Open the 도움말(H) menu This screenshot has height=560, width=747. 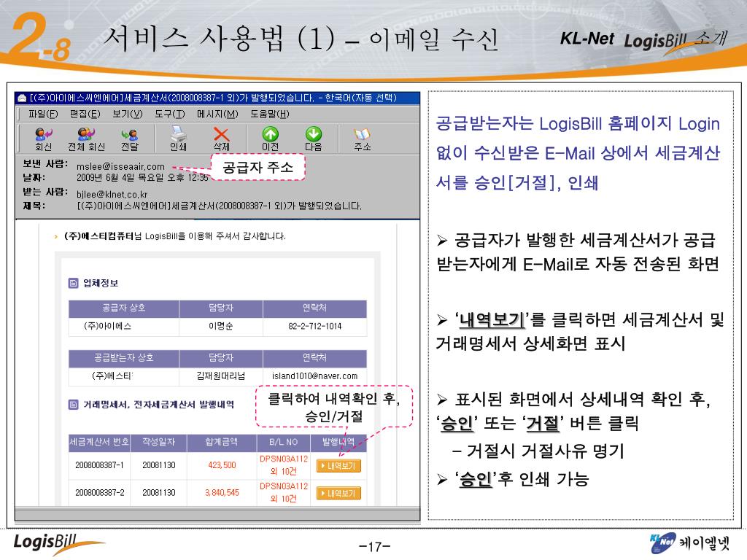(x=270, y=114)
